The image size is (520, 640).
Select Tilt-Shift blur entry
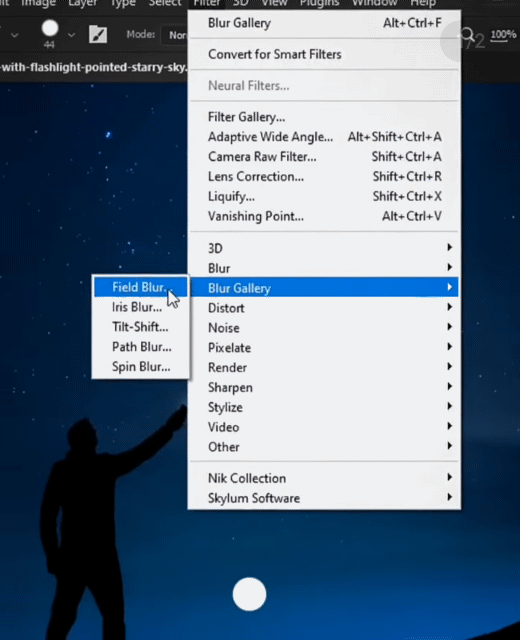click(x=141, y=327)
